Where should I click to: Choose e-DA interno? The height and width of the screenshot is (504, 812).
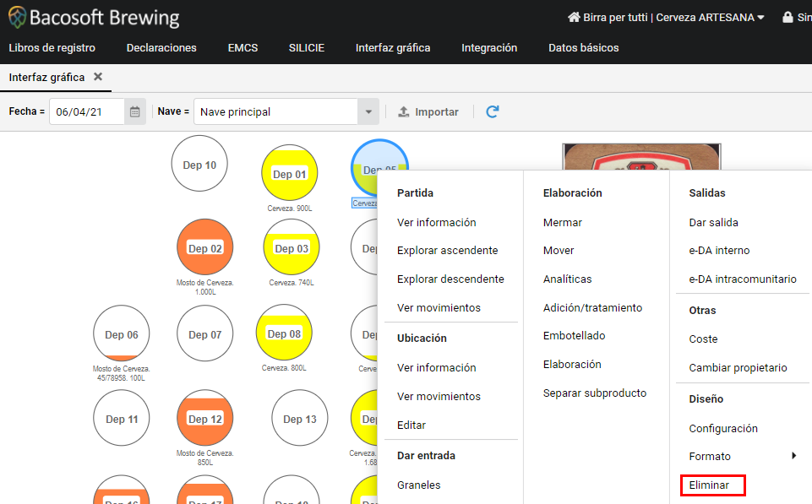[719, 251]
